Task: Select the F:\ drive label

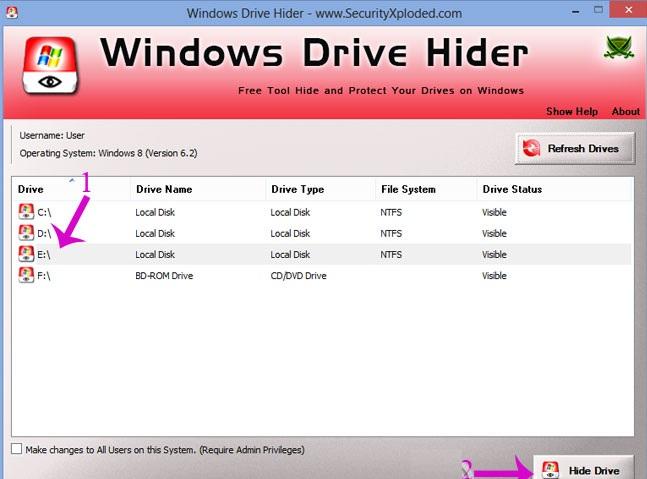Action: click(x=44, y=276)
